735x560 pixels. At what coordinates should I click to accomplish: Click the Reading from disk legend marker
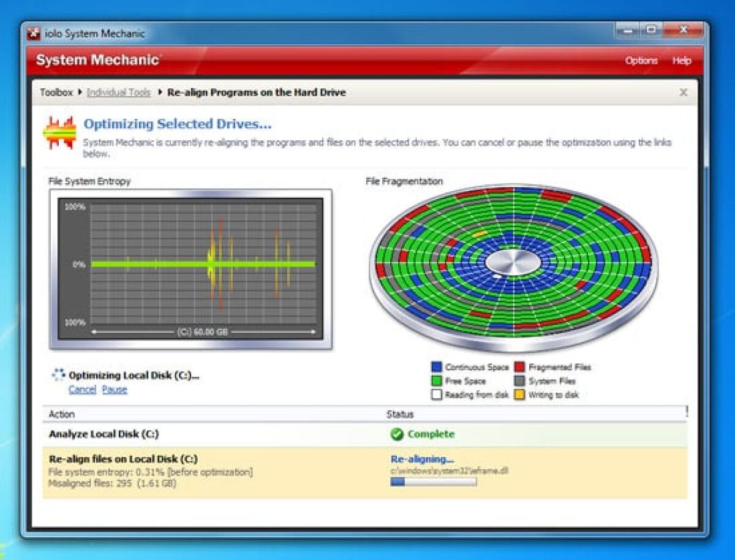pos(437,395)
